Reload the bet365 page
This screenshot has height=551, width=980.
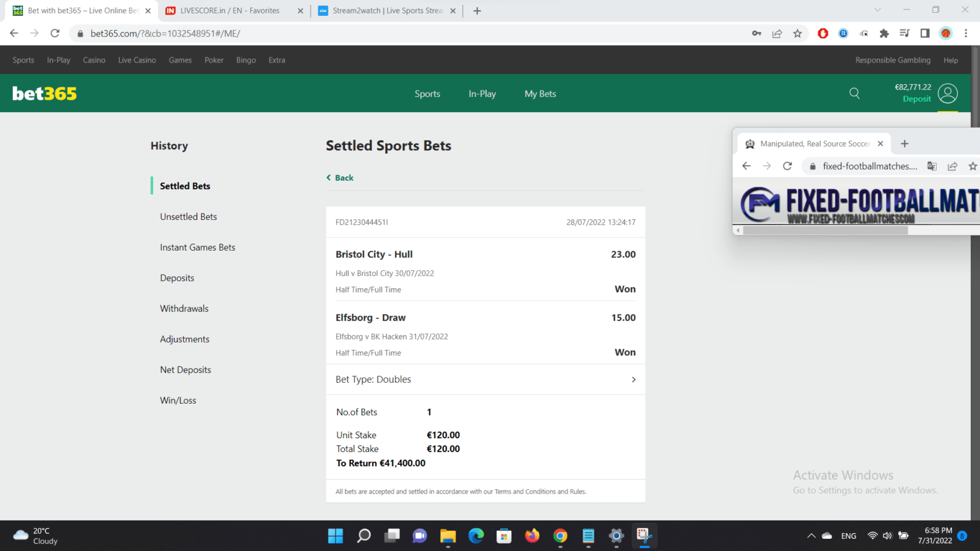[55, 33]
